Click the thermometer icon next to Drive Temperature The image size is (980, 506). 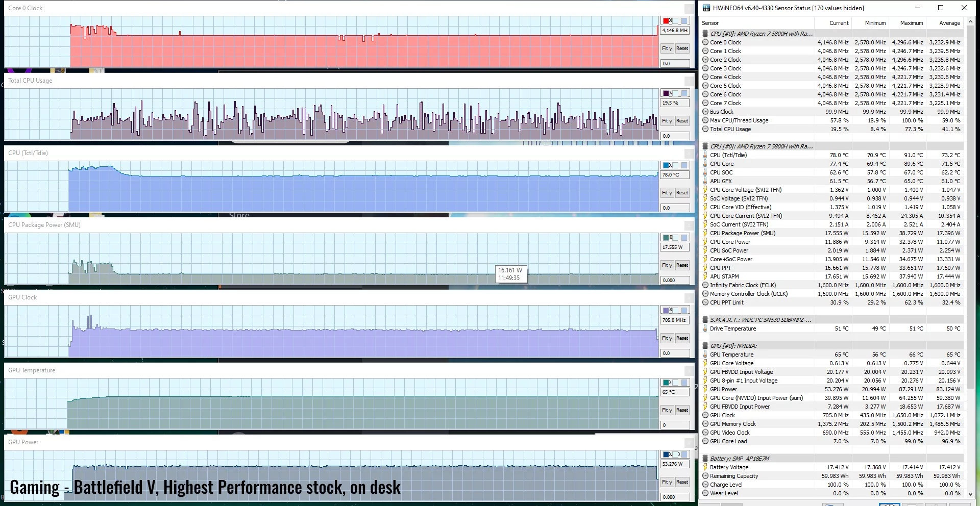(x=706, y=328)
